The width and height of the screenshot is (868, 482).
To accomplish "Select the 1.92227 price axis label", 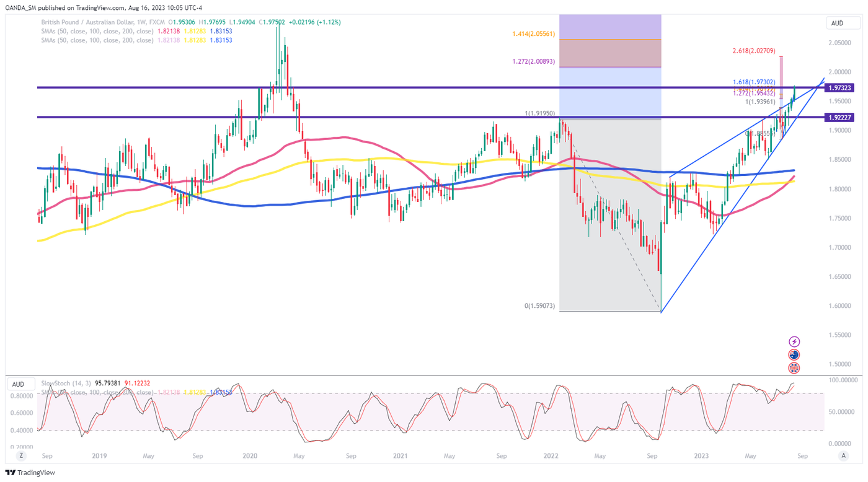I will (x=841, y=117).
